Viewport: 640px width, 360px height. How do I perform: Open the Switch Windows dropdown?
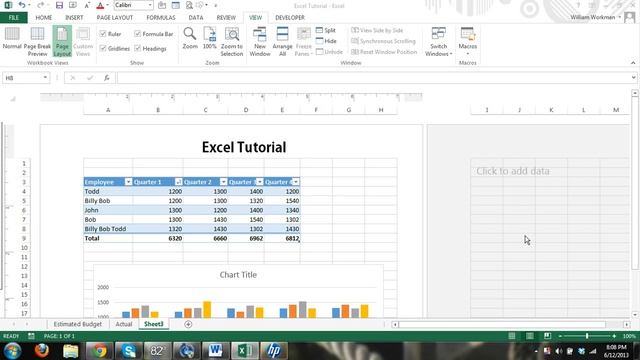pyautogui.click(x=438, y=42)
